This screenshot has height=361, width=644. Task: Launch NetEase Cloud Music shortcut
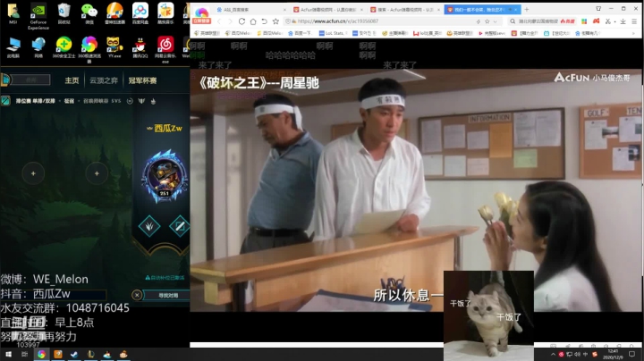(165, 50)
